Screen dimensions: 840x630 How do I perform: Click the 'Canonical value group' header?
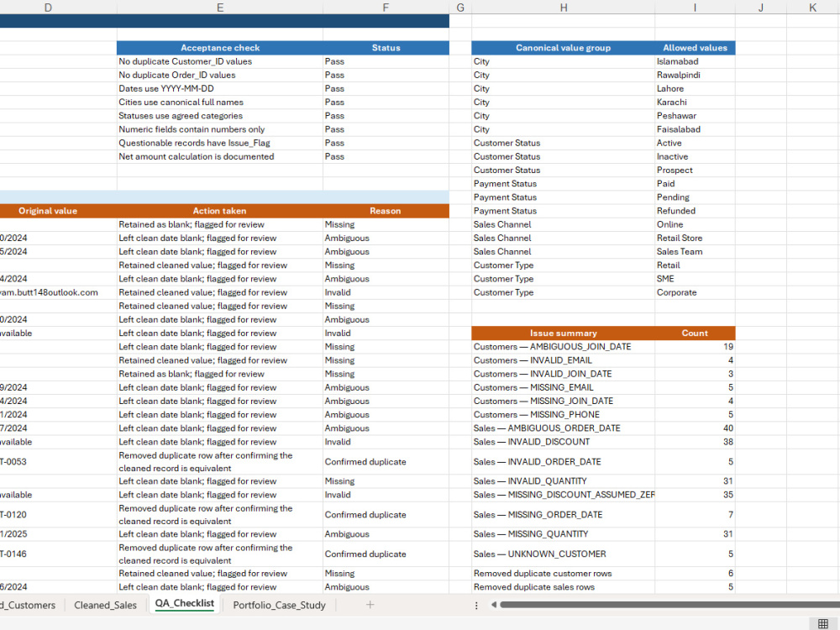point(563,48)
